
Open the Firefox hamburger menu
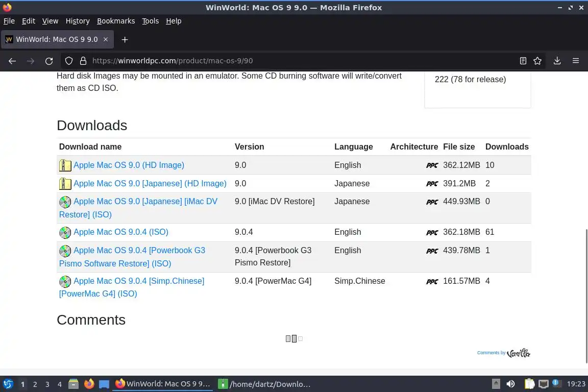tap(576, 61)
